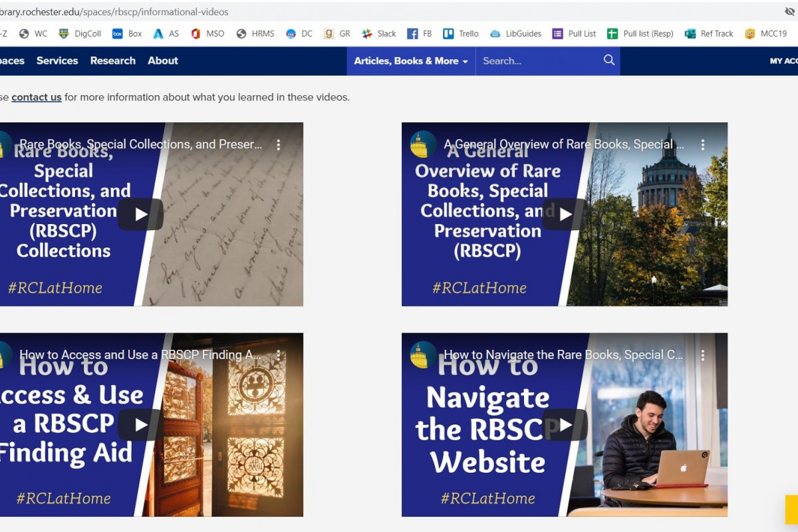The height and width of the screenshot is (532, 798).
Task: Open the WC bookmark
Action: (33, 34)
